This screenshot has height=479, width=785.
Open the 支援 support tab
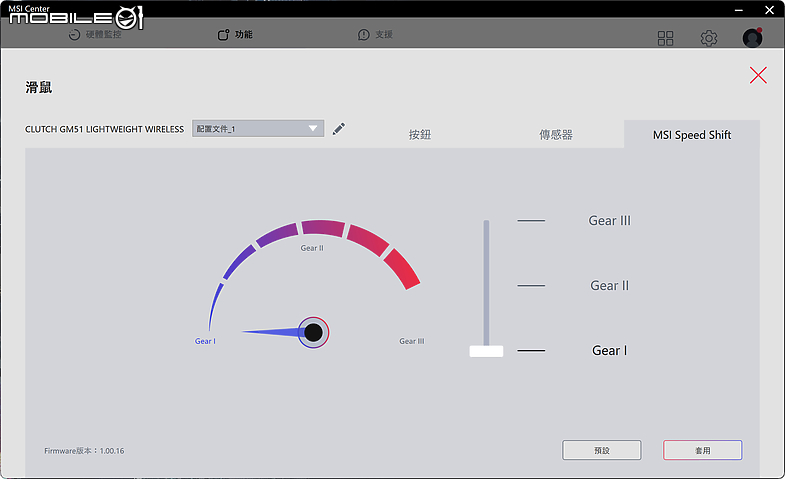[x=375, y=35]
